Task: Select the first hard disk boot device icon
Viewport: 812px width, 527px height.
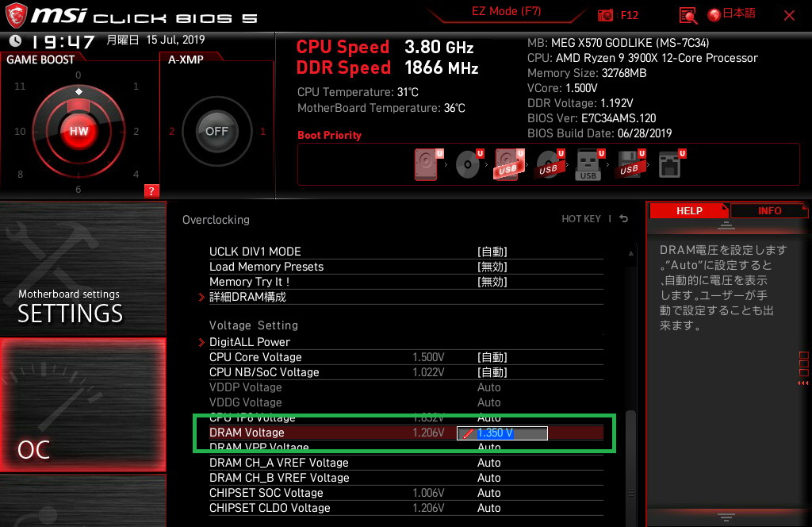Action: coord(427,164)
